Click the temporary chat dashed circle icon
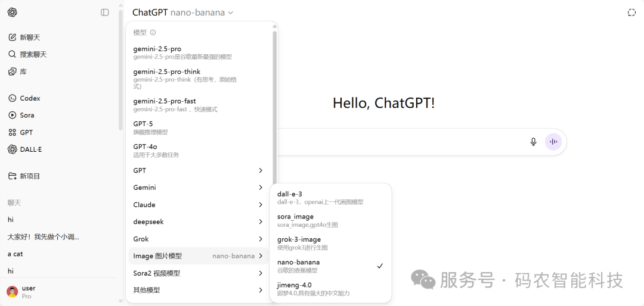Image resolution: width=644 pixels, height=306 pixels. pyautogui.click(x=631, y=13)
